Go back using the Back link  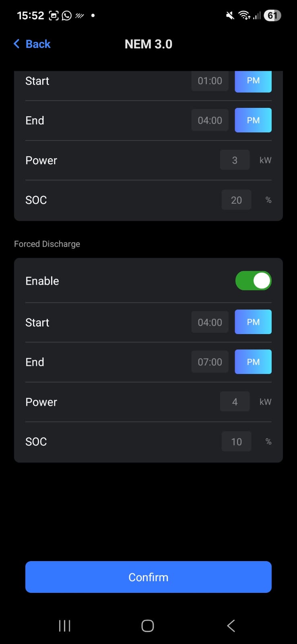(38, 44)
